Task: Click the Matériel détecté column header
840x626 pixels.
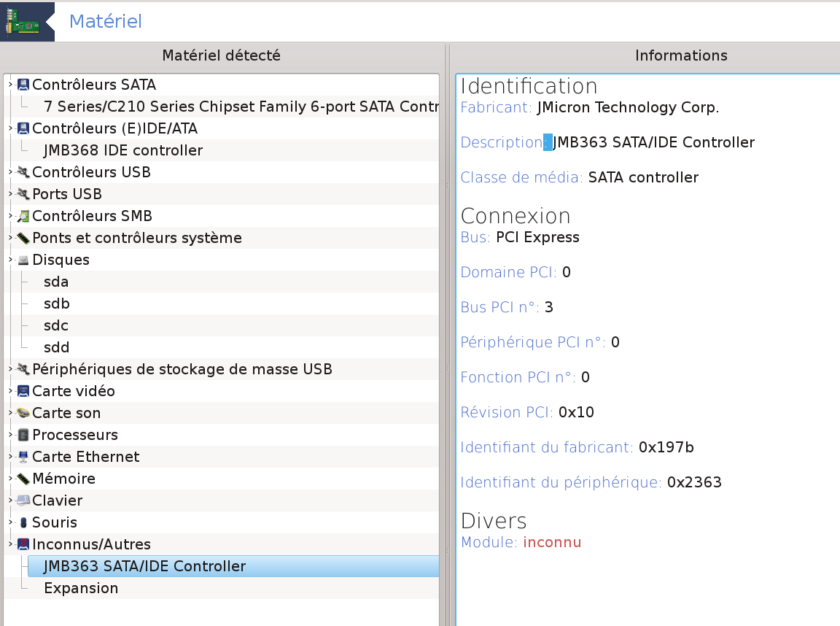Action: point(221,55)
